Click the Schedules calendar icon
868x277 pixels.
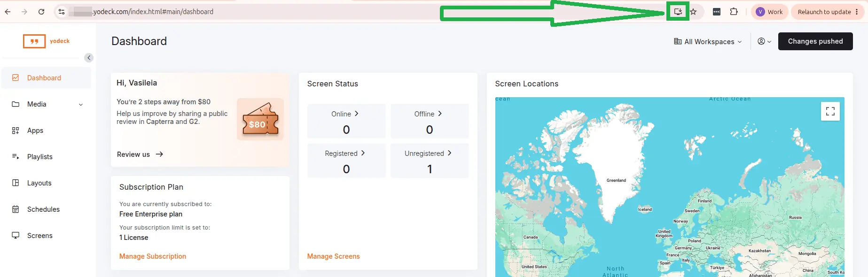pyautogui.click(x=16, y=209)
